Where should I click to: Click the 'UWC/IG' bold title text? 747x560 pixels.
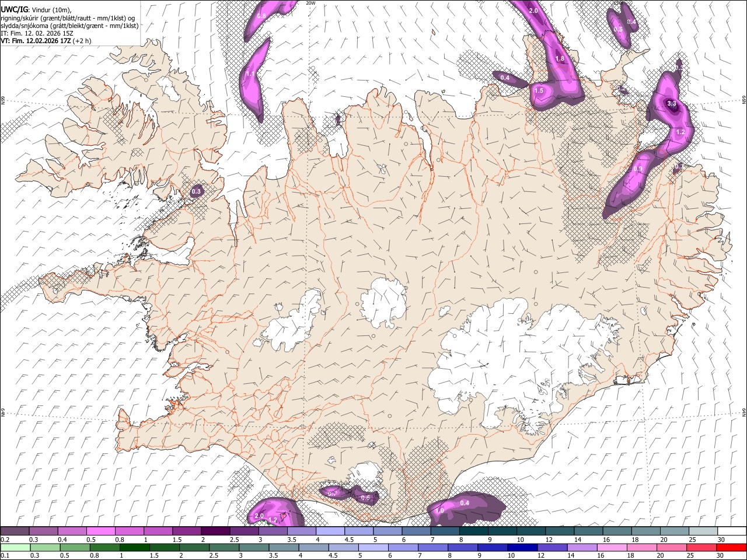point(14,9)
